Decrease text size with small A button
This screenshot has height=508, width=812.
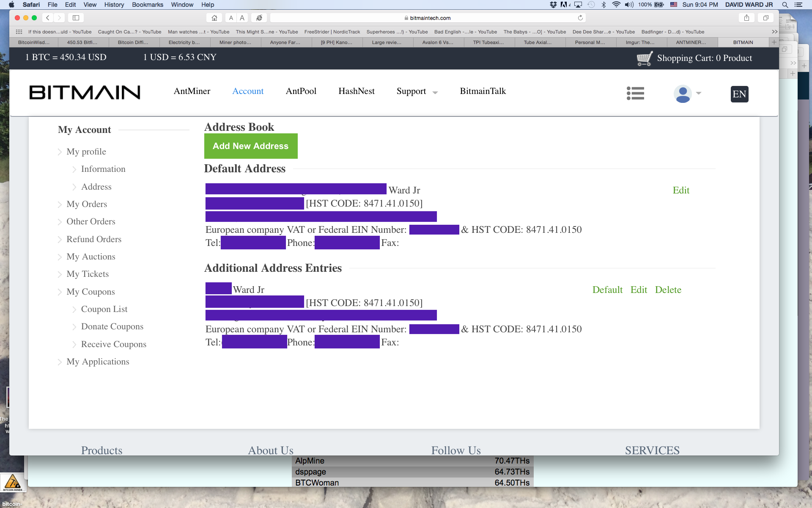[231, 18]
